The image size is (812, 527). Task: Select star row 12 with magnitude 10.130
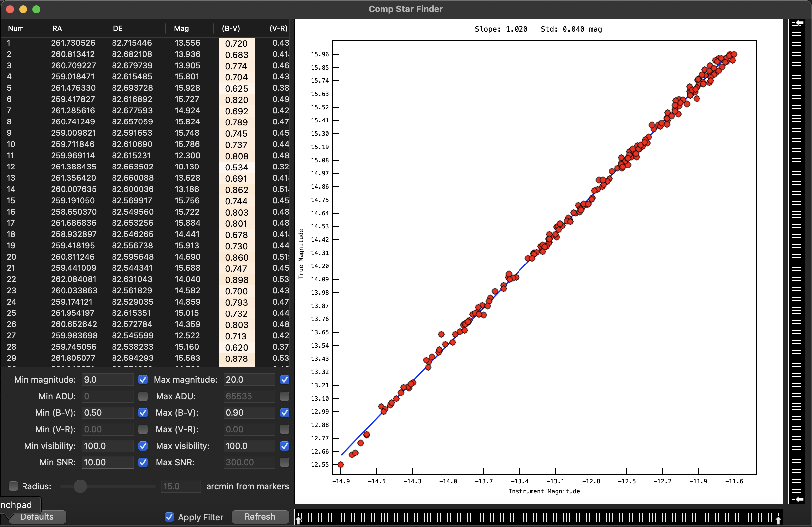[x=136, y=167]
